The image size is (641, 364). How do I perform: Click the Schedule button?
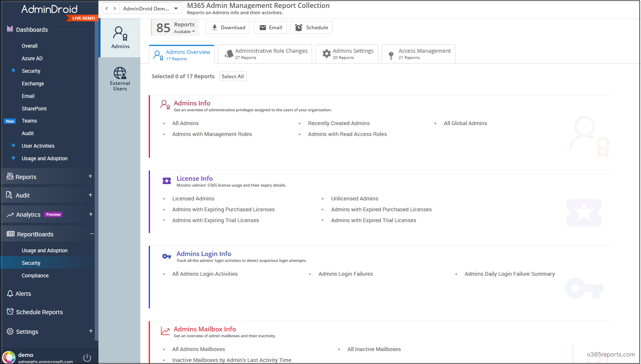311,28
